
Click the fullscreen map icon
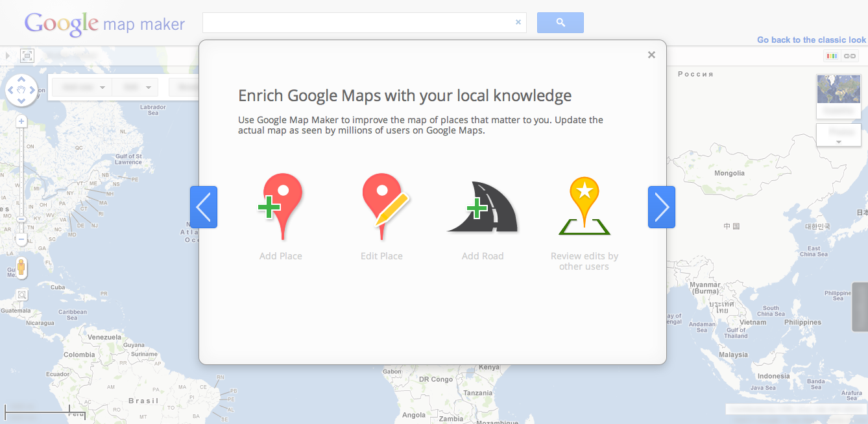[x=27, y=56]
